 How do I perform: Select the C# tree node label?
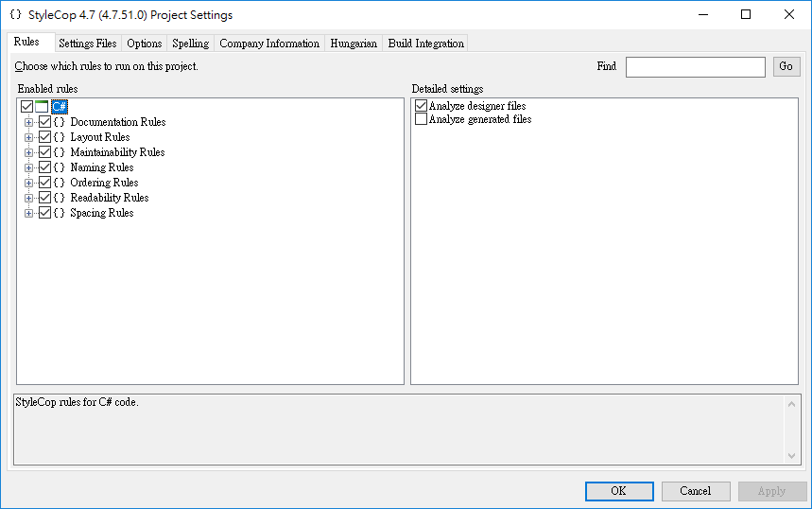click(60, 107)
